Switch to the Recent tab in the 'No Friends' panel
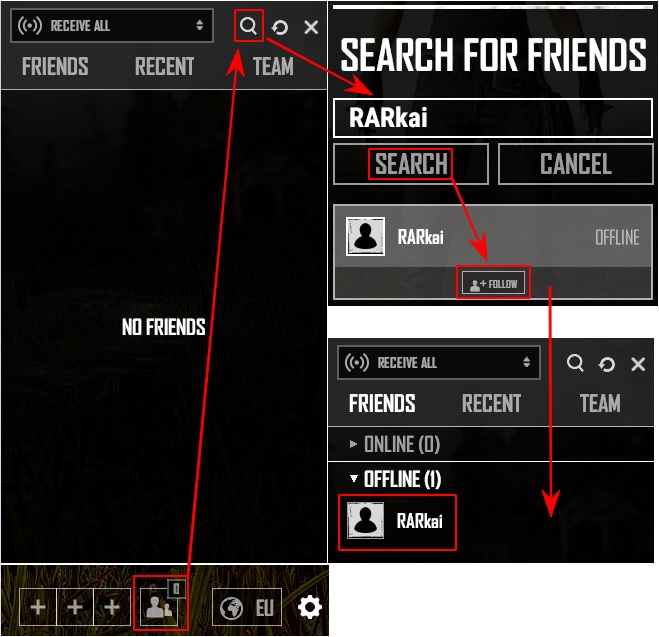 pyautogui.click(x=164, y=66)
